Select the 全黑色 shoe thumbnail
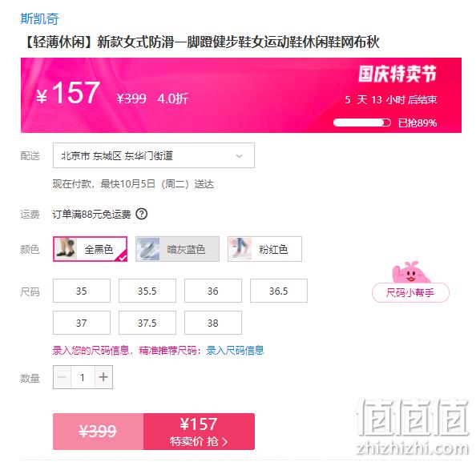 click(66, 249)
